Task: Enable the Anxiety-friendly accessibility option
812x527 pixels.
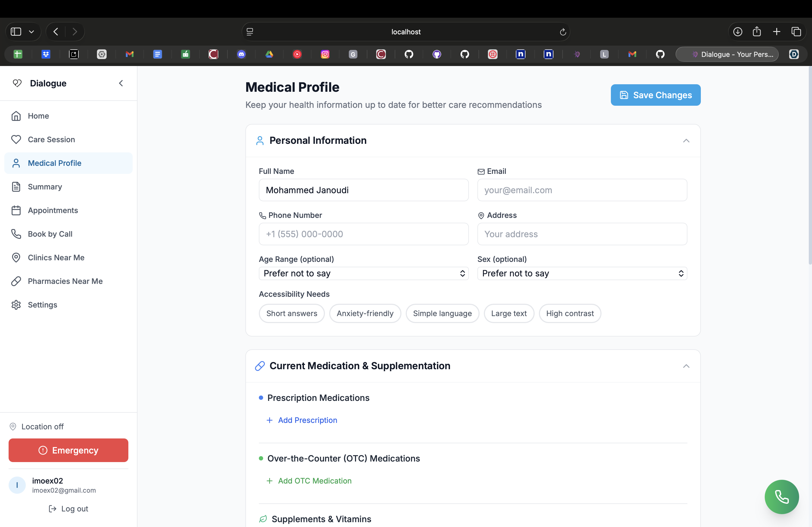Action: [365, 313]
